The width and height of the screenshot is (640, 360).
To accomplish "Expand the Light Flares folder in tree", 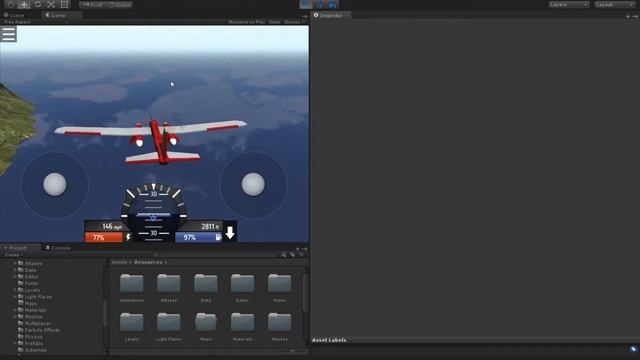I will (15, 297).
